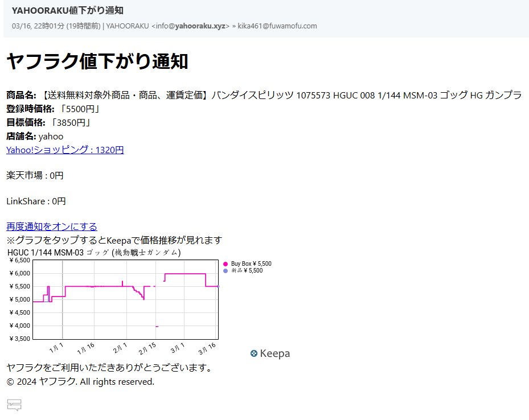Image resolution: width=529 pixels, height=420 pixels.
Task: Open the Yahoo!ショッピング : 1320円 link
Action: click(x=64, y=150)
